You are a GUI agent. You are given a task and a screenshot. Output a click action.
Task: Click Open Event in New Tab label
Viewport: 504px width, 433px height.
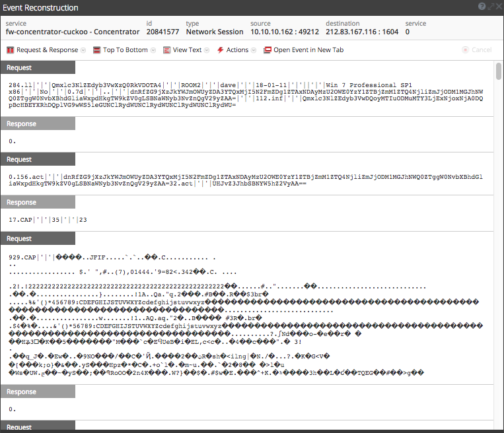click(308, 50)
